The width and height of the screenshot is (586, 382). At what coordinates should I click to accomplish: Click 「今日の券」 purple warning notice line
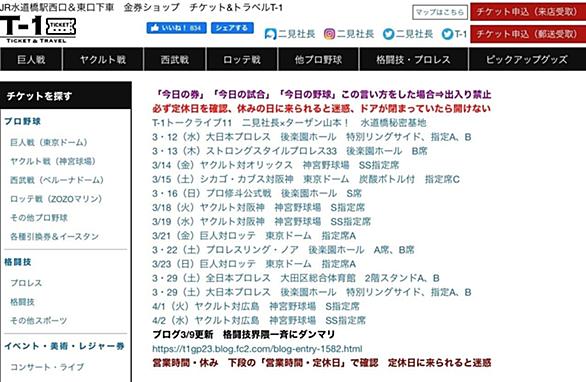pos(324,94)
